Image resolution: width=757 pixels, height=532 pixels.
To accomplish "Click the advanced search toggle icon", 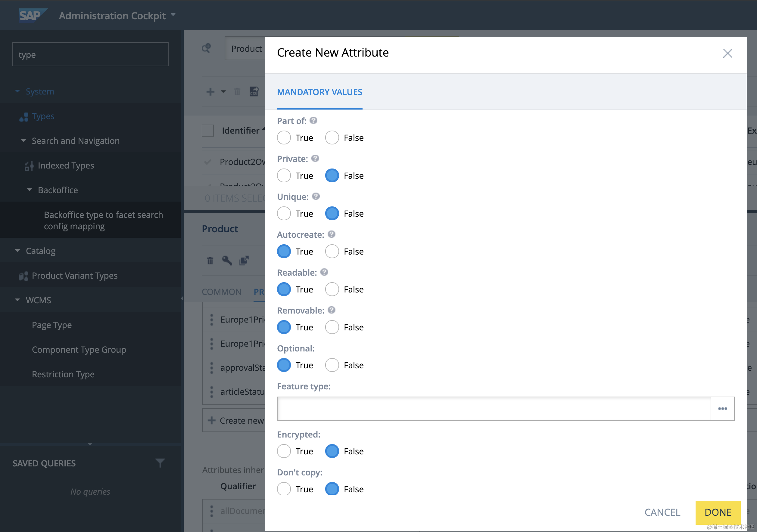I will [x=206, y=48].
